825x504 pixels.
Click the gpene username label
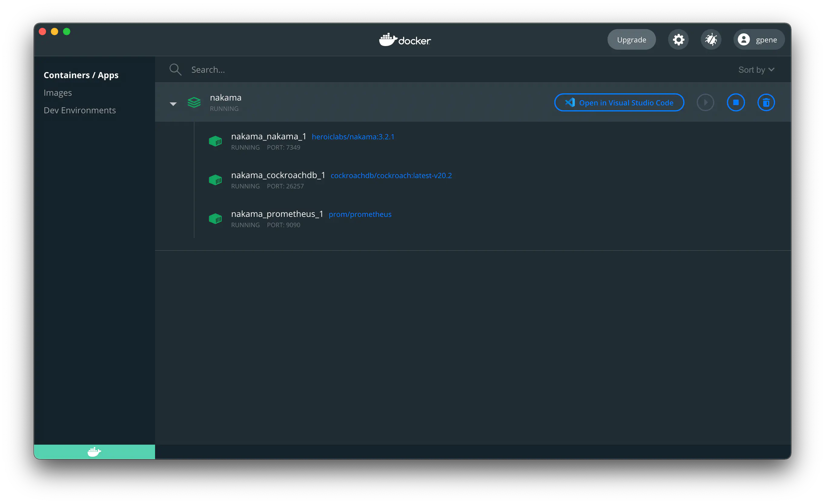click(x=766, y=40)
